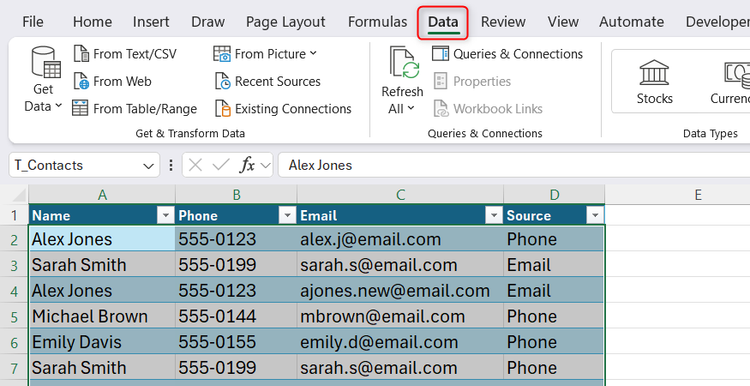
Task: Select cell with mbrown@email.com
Action: click(400, 317)
